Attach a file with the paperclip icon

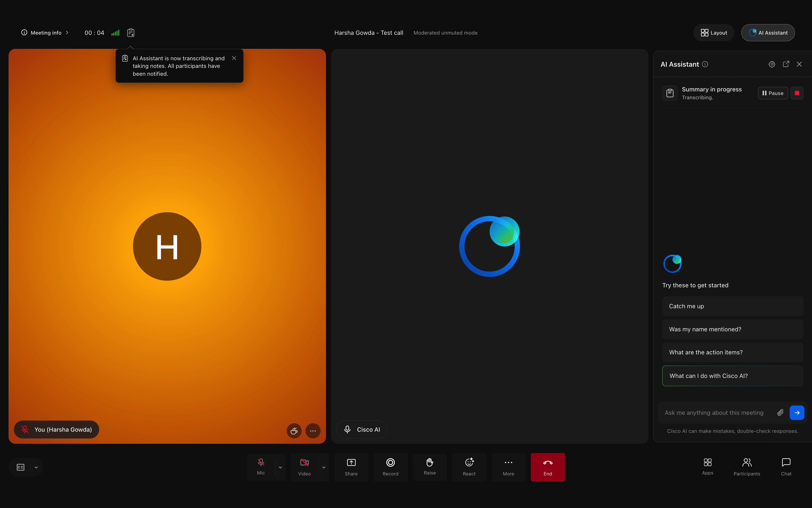click(x=780, y=413)
